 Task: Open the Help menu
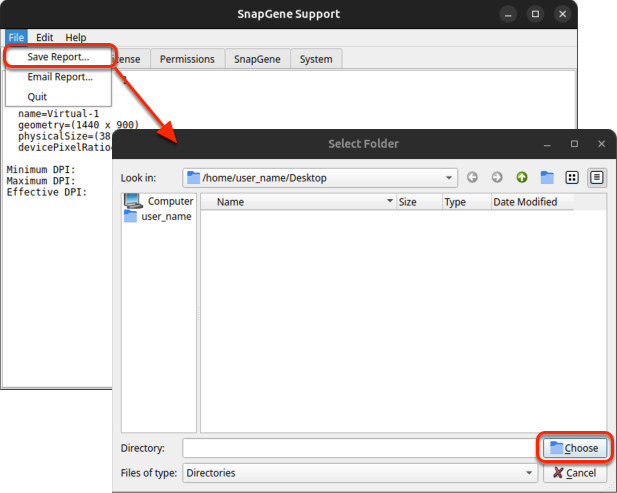pyautogui.click(x=76, y=37)
